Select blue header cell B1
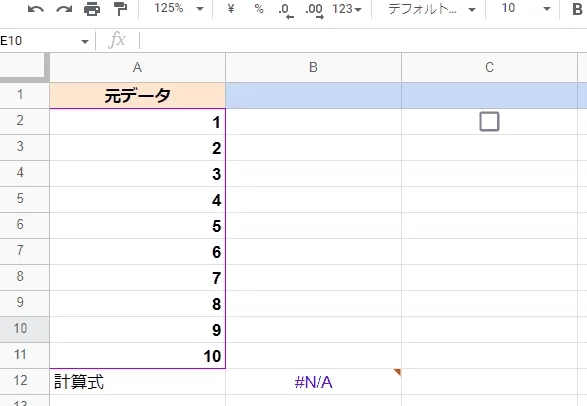587x406 pixels. 313,95
